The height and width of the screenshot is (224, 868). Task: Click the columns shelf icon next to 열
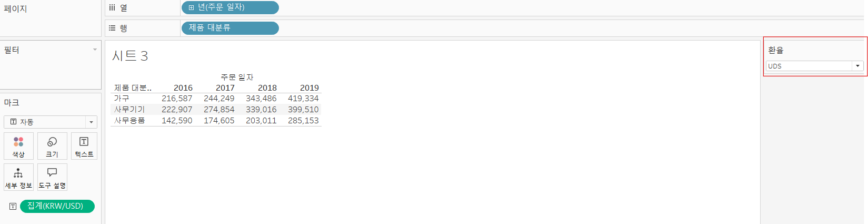tap(112, 8)
